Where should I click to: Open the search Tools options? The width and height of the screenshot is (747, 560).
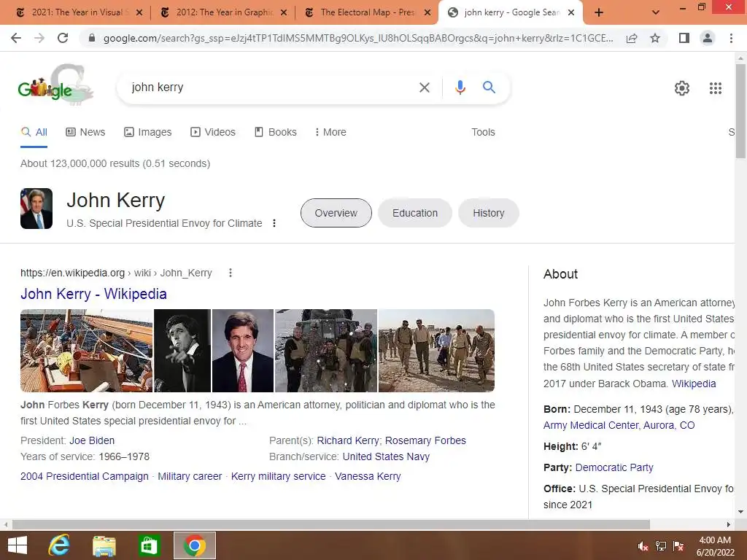click(x=483, y=132)
